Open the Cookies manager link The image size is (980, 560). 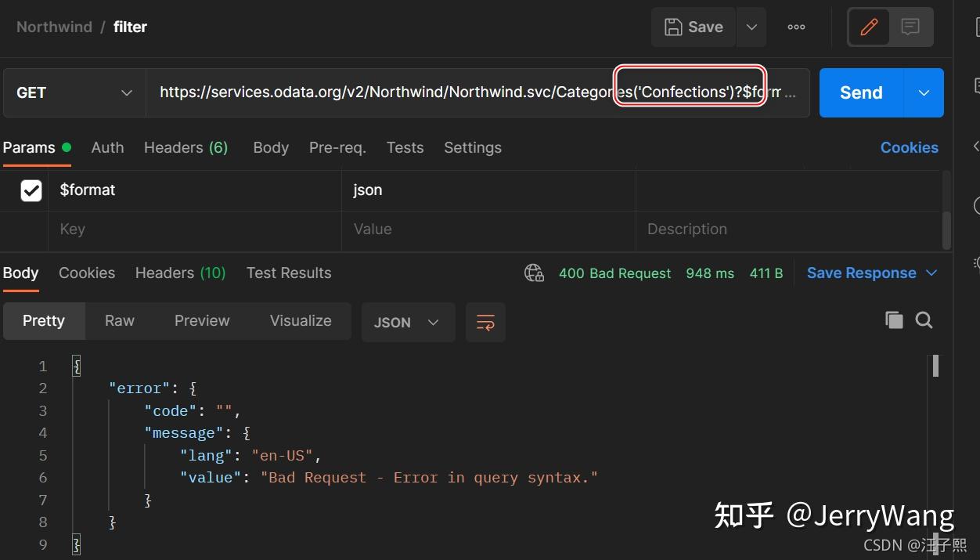pos(909,147)
